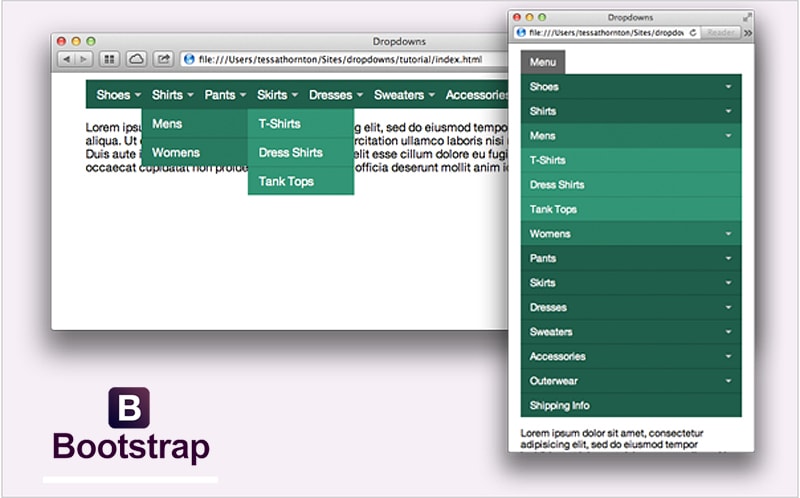Toggle the gray Menu button in the small window

click(x=542, y=62)
